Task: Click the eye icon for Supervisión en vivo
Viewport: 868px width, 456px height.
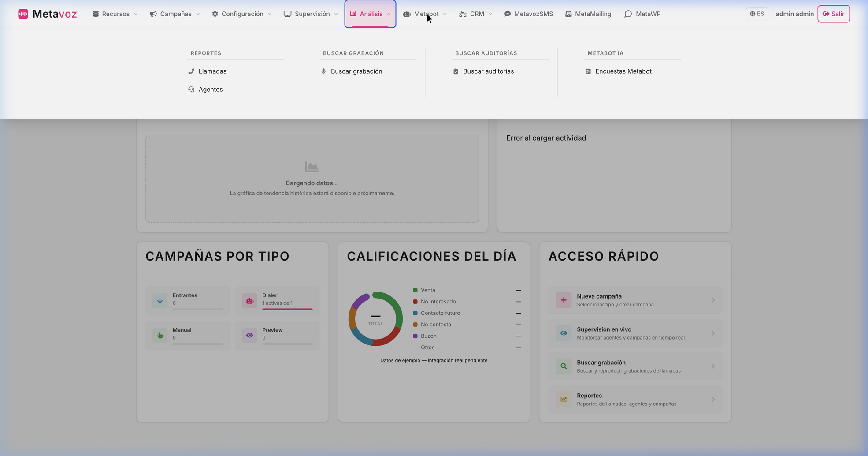Action: click(x=564, y=333)
